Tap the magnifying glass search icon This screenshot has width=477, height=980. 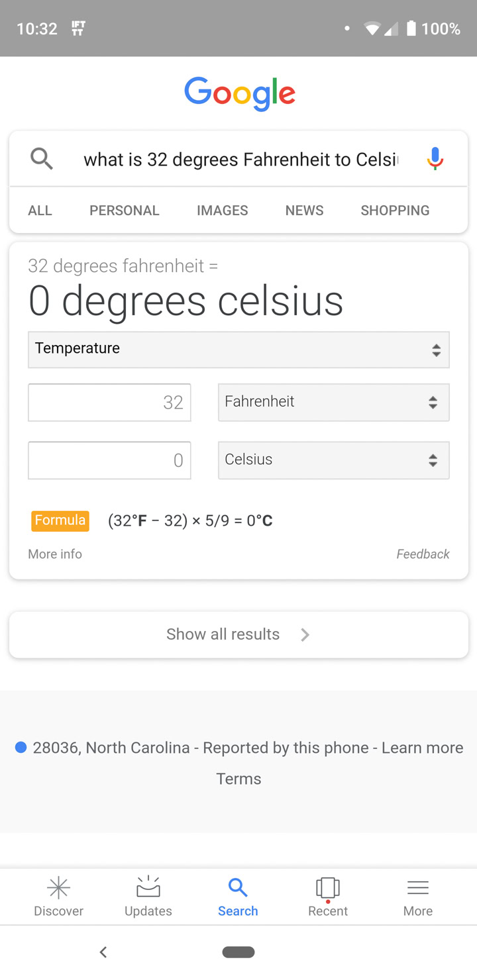[x=41, y=159]
